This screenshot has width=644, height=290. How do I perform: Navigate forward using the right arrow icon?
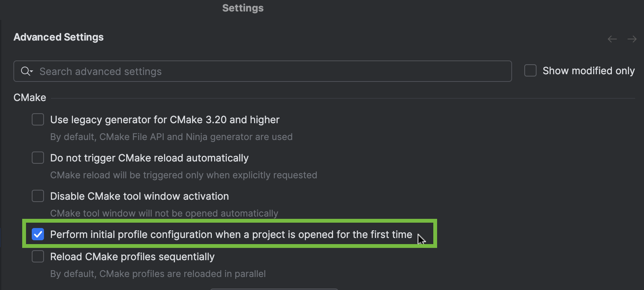click(x=632, y=39)
